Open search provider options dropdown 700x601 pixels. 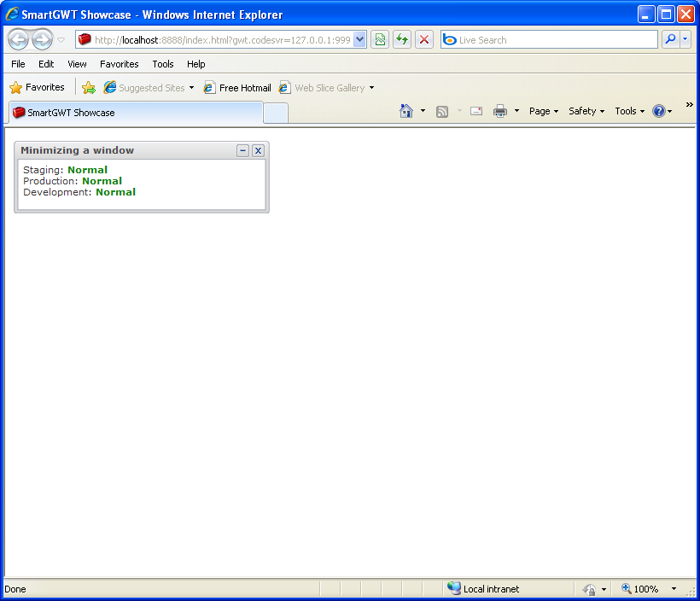click(685, 40)
